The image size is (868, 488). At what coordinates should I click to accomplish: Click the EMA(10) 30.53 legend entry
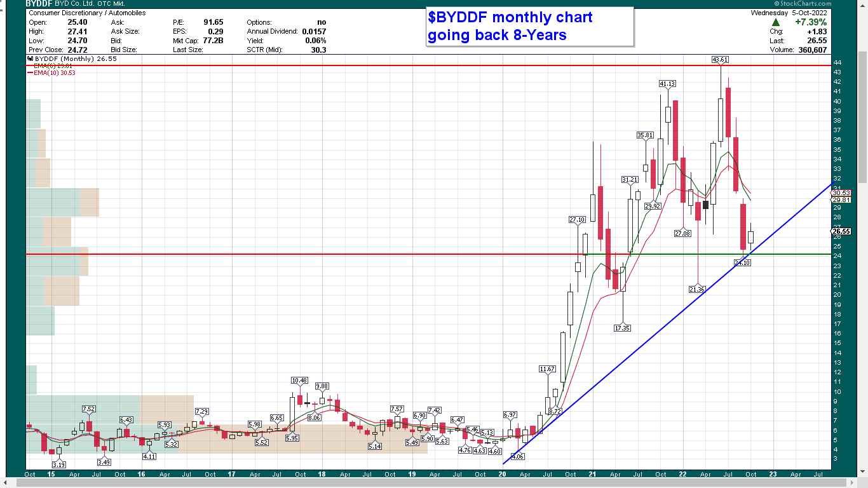point(51,72)
